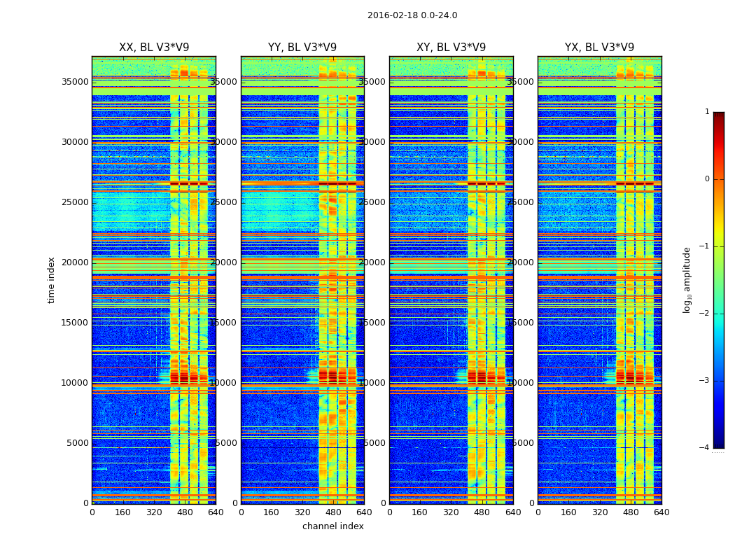The image size is (735, 560).
Task: Click colorbar tick label 0
Action: pos(707,179)
